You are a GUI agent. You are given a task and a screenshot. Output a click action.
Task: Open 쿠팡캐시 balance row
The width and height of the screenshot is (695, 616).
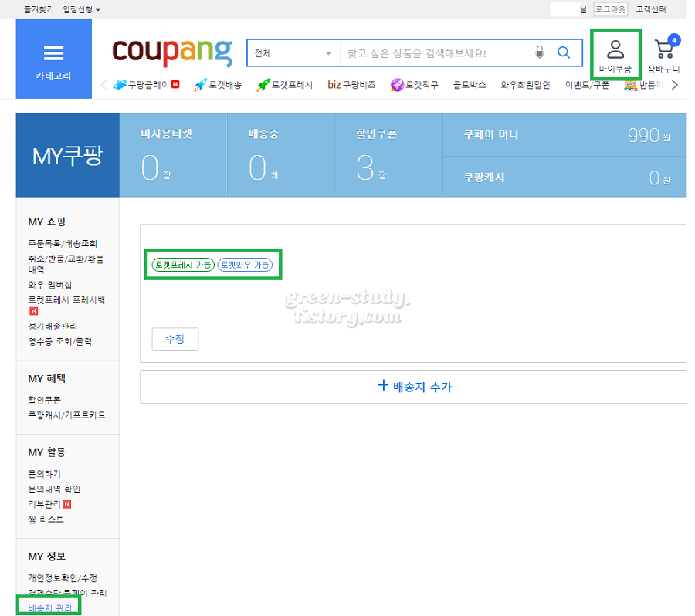(x=564, y=178)
